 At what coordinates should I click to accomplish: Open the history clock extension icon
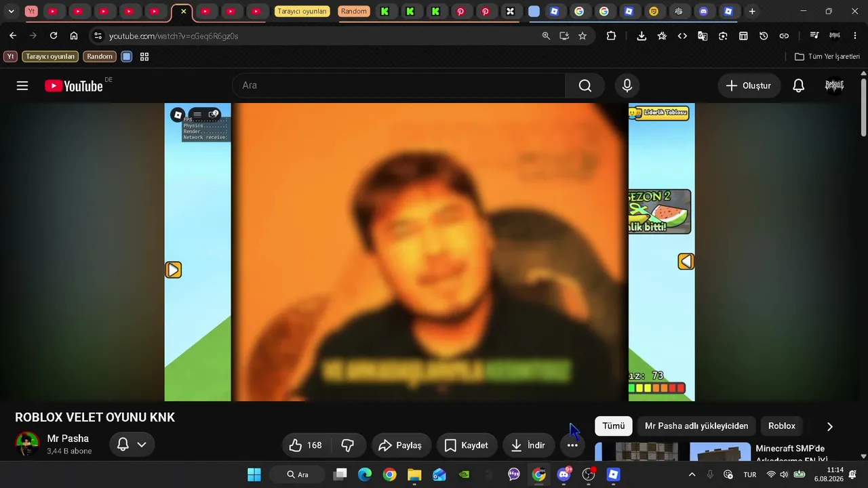764,36
